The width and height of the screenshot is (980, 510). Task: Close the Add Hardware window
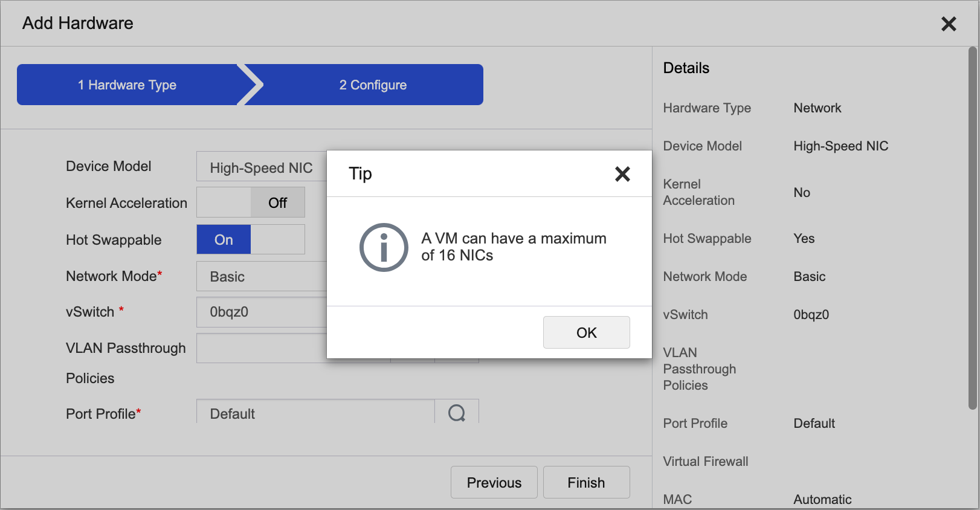coord(949,24)
